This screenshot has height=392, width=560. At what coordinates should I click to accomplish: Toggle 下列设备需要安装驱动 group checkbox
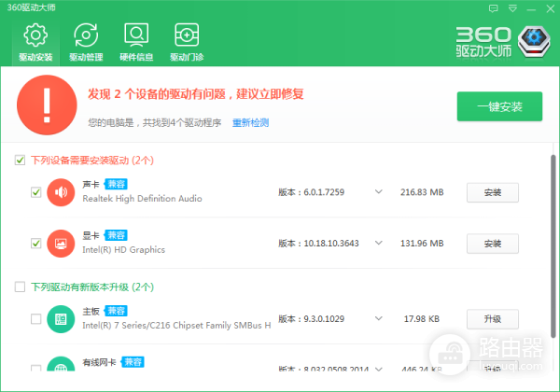20,160
